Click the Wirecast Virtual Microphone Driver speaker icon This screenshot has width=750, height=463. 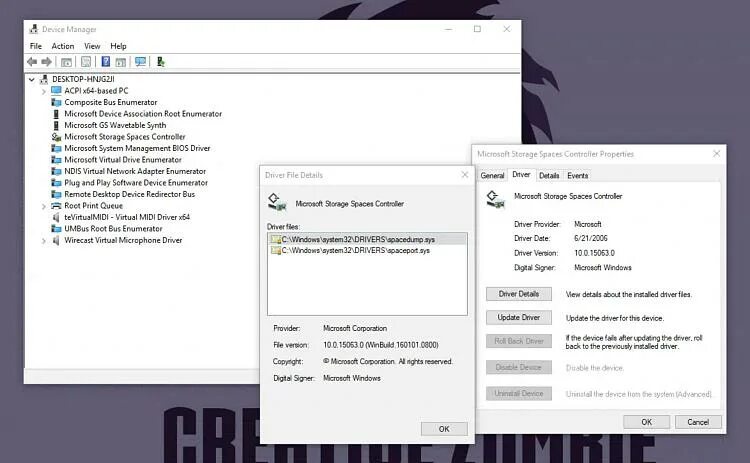pos(56,240)
